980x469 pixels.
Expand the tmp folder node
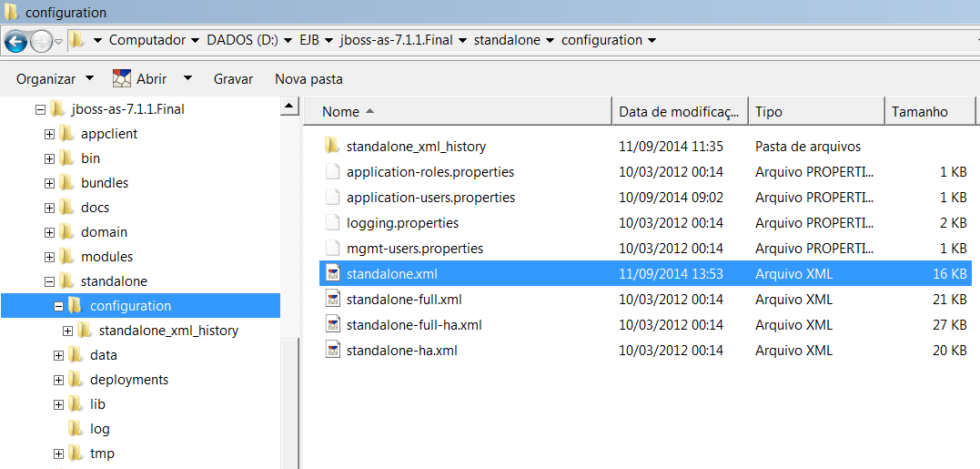tap(59, 454)
